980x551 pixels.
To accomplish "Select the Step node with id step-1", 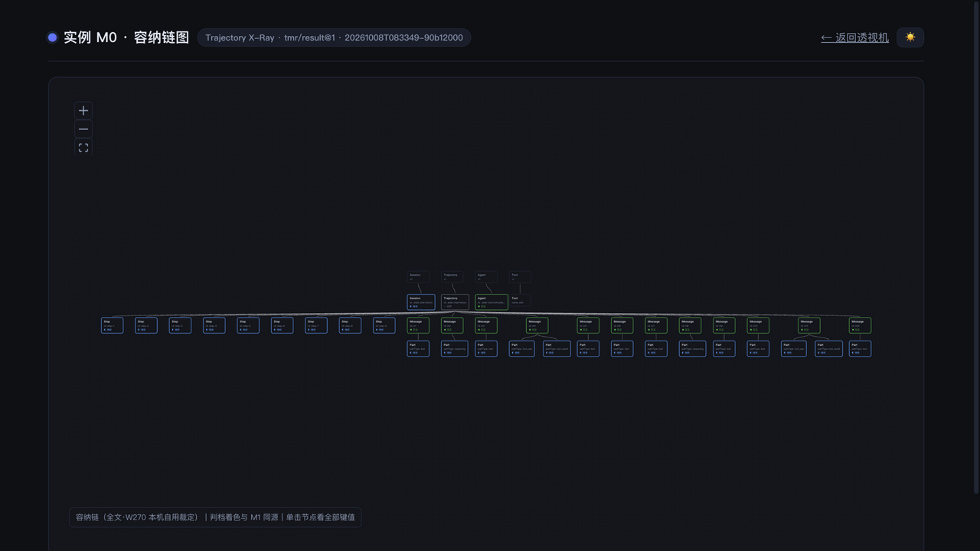I will click(113, 325).
